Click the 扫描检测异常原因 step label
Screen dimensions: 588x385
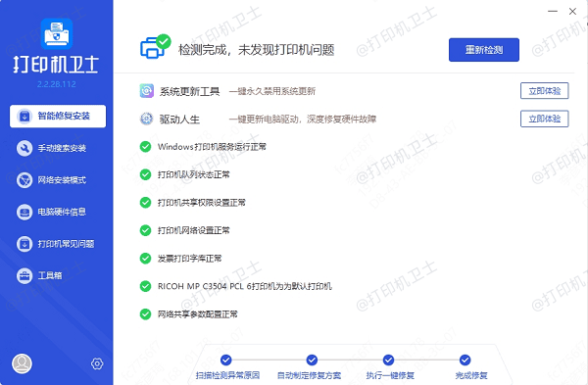pos(227,375)
